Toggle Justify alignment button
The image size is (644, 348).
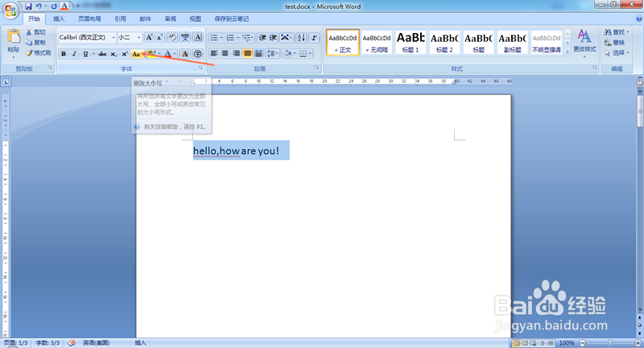coord(247,53)
